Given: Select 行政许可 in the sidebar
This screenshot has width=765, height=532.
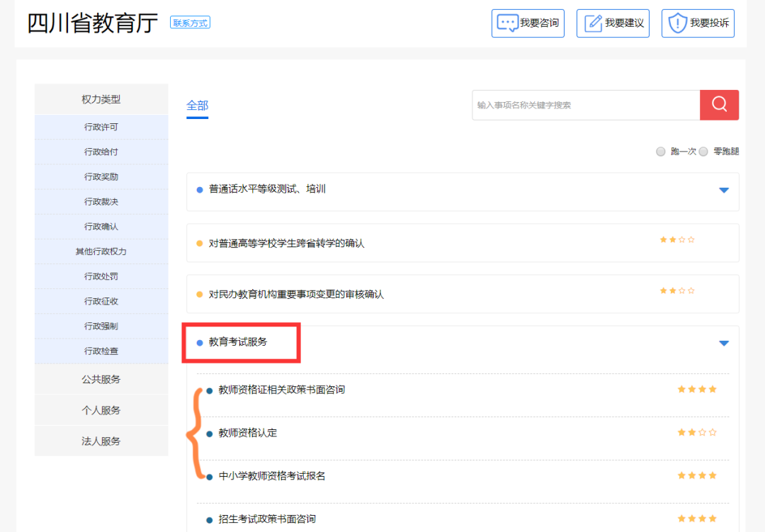Looking at the screenshot, I should (101, 128).
